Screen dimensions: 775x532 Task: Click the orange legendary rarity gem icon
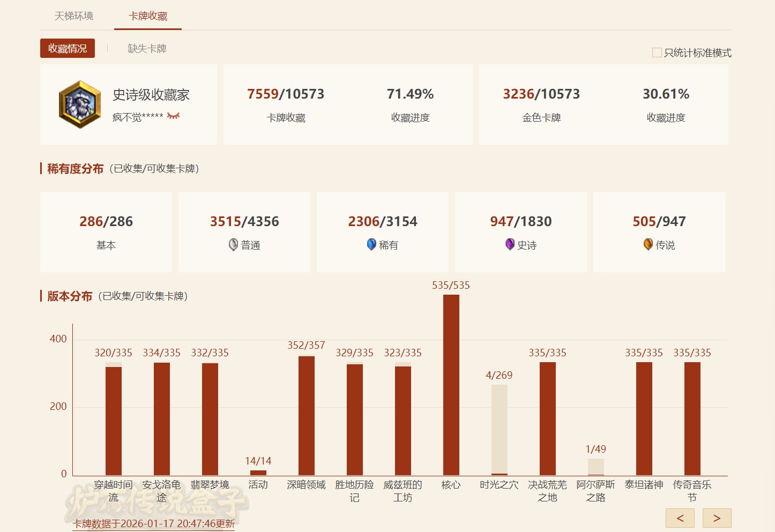click(x=648, y=245)
